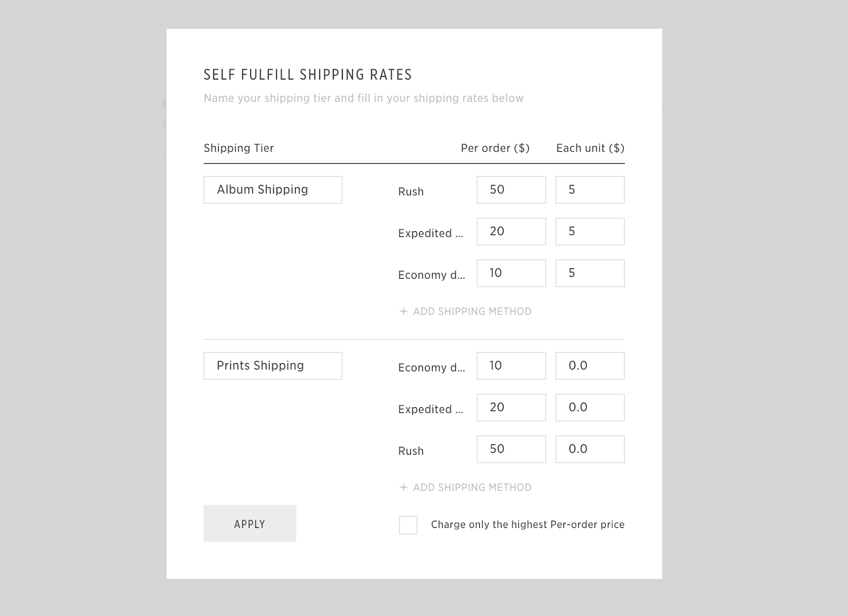Select Album Rush per-order field showing 50
The height and width of the screenshot is (616, 848).
click(511, 190)
